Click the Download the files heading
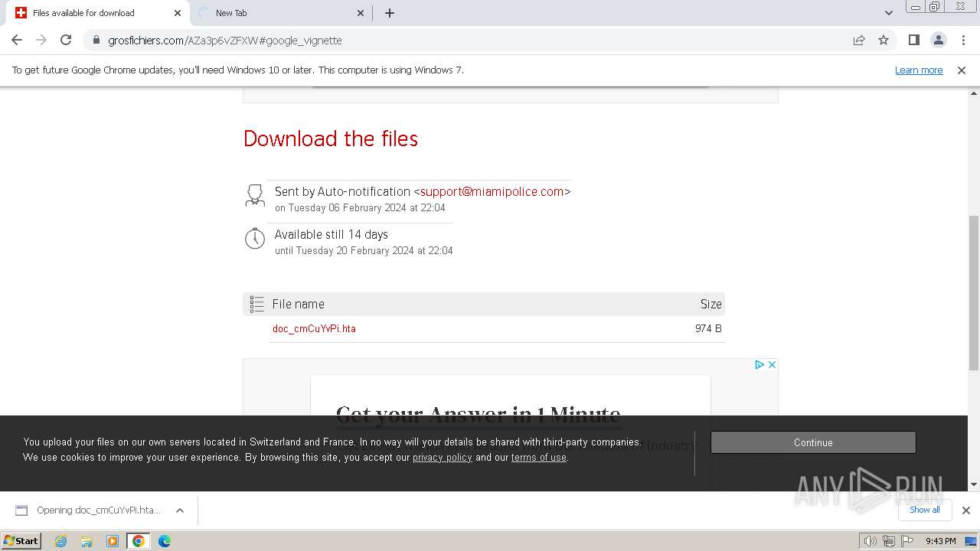The width and height of the screenshot is (980, 551). point(331,139)
